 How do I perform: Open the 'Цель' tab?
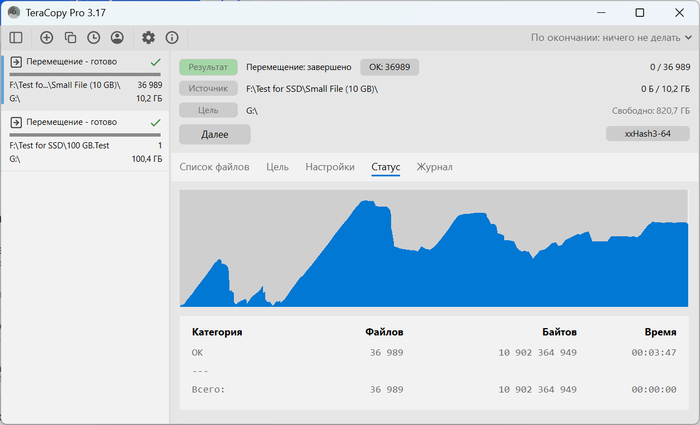pyautogui.click(x=277, y=167)
